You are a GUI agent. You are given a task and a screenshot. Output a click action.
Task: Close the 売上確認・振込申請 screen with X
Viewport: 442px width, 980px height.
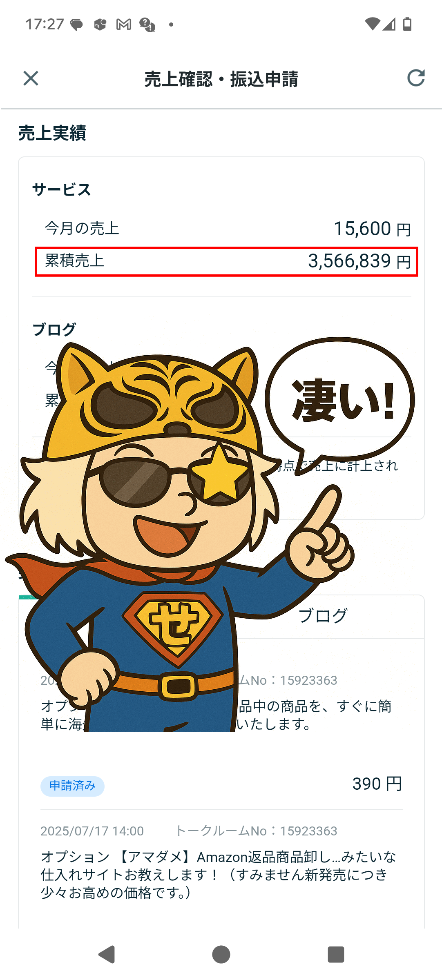pyautogui.click(x=31, y=78)
